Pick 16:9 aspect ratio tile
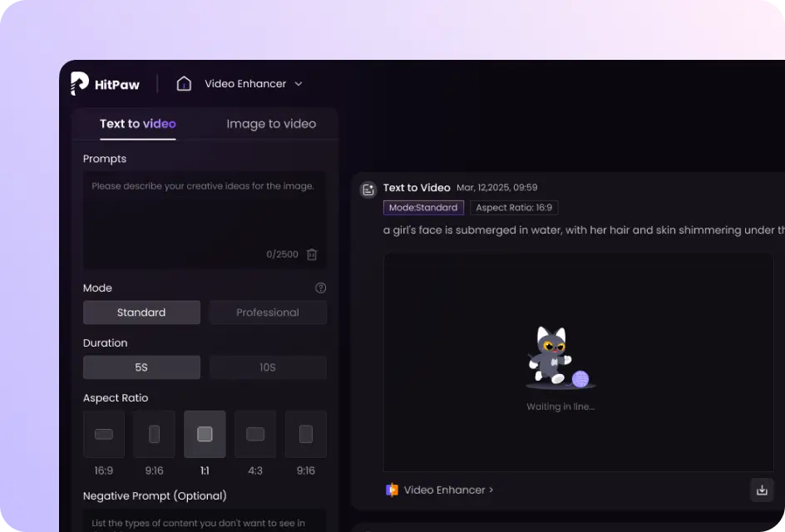 [104, 434]
